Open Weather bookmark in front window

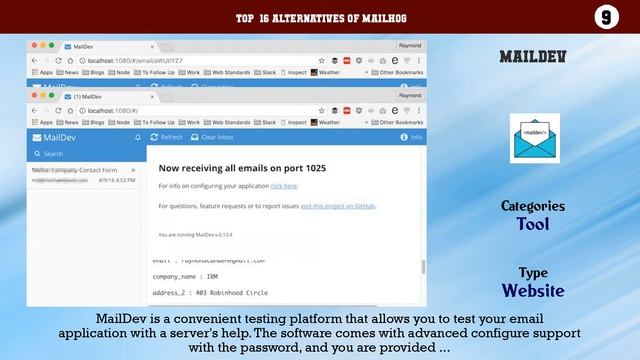click(x=325, y=122)
